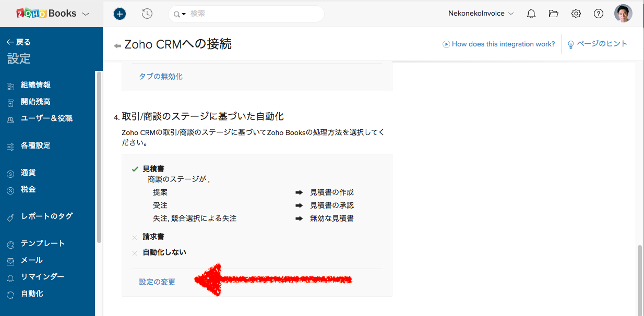
Task: Expand the Zoho Books app switcher chevron
Action: coord(86,14)
